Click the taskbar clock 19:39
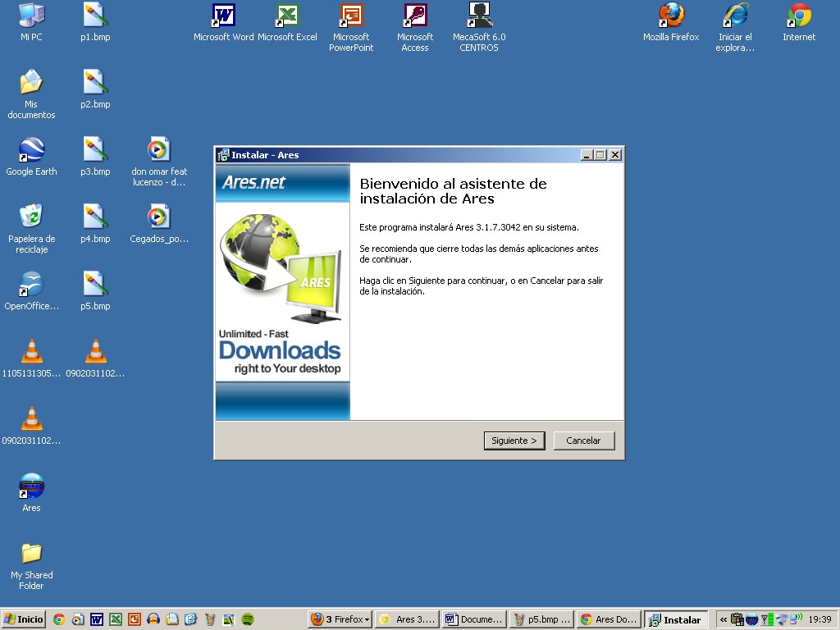 click(x=819, y=619)
